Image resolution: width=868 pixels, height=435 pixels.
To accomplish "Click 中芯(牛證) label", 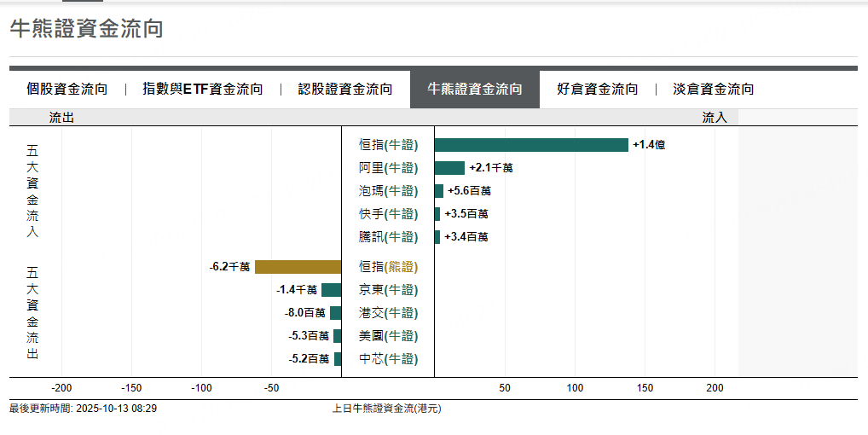I will pos(388,359).
